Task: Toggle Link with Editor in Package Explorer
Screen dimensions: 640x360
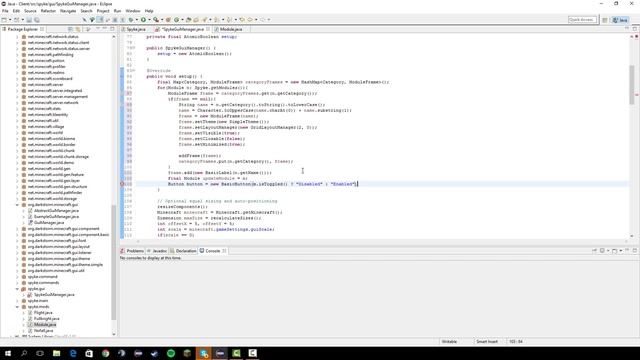Action: coord(78,29)
